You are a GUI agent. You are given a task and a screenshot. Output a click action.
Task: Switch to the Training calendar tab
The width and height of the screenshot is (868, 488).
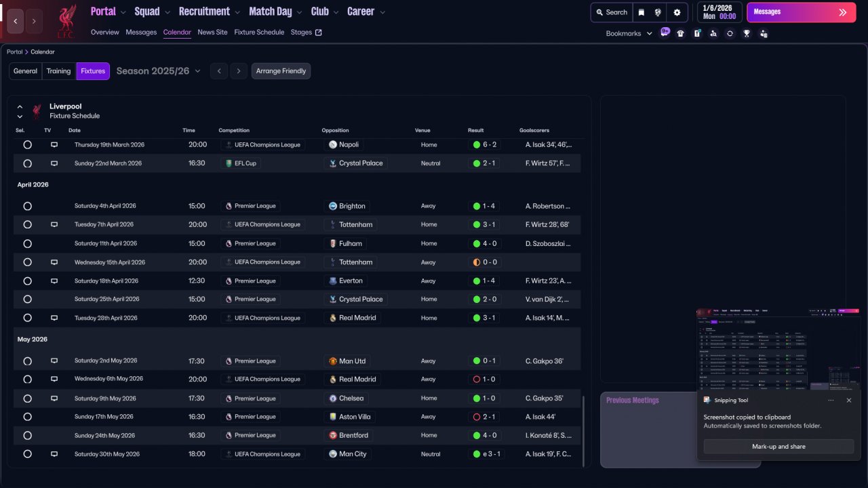[x=58, y=71]
